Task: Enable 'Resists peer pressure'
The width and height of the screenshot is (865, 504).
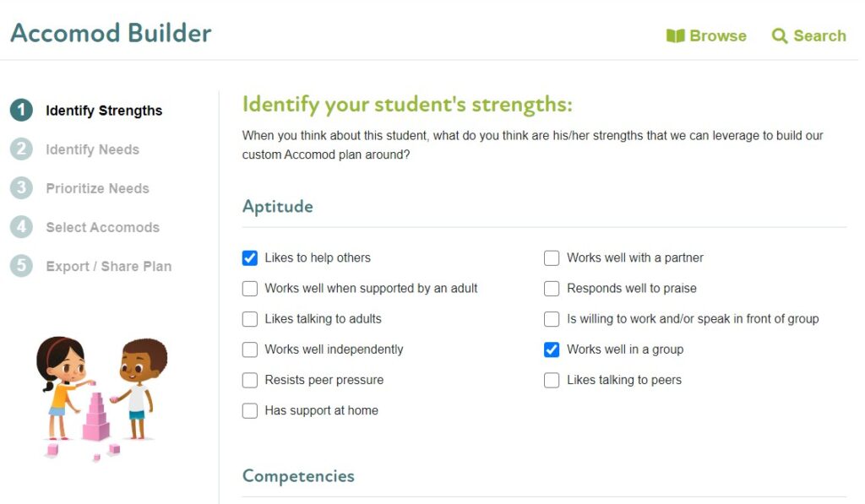Action: [x=249, y=379]
